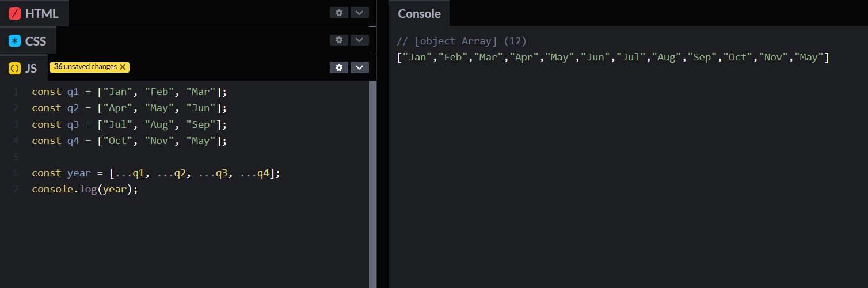Dismiss the unsaved changes badge
The width and height of the screenshot is (868, 288).
[x=123, y=67]
